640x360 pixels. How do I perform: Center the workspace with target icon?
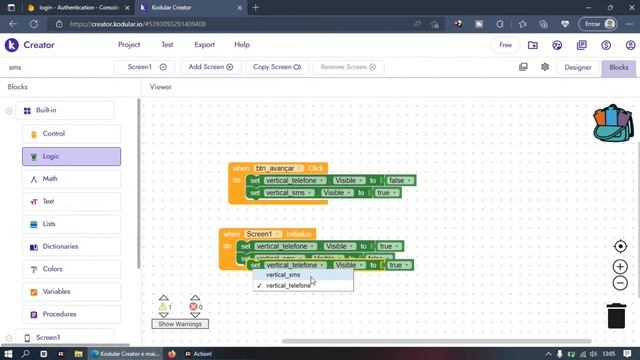[620, 247]
